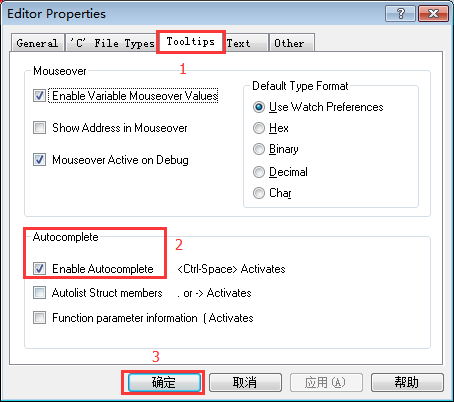The image size is (454, 402).
Task: Close the Editor Properties dialog
Action: [433, 14]
